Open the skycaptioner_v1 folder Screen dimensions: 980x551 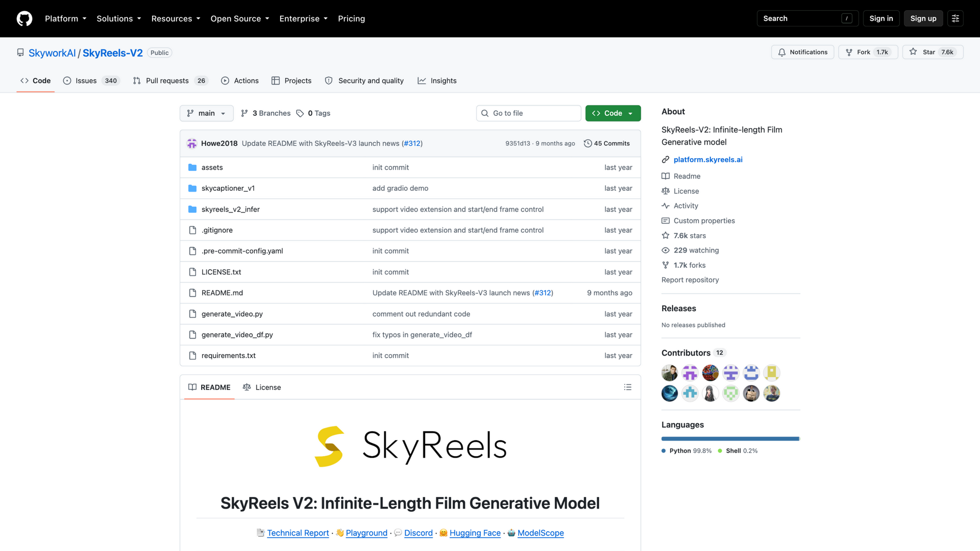228,188
